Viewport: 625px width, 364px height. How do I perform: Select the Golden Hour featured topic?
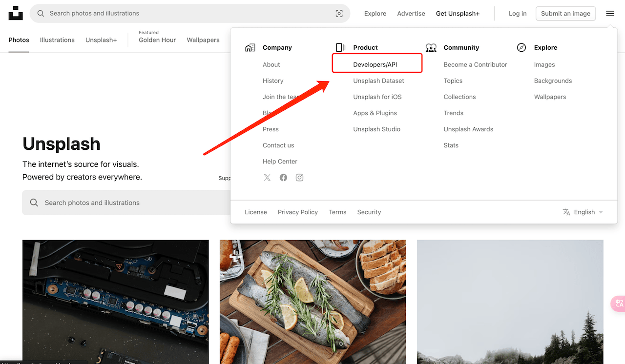(x=157, y=40)
